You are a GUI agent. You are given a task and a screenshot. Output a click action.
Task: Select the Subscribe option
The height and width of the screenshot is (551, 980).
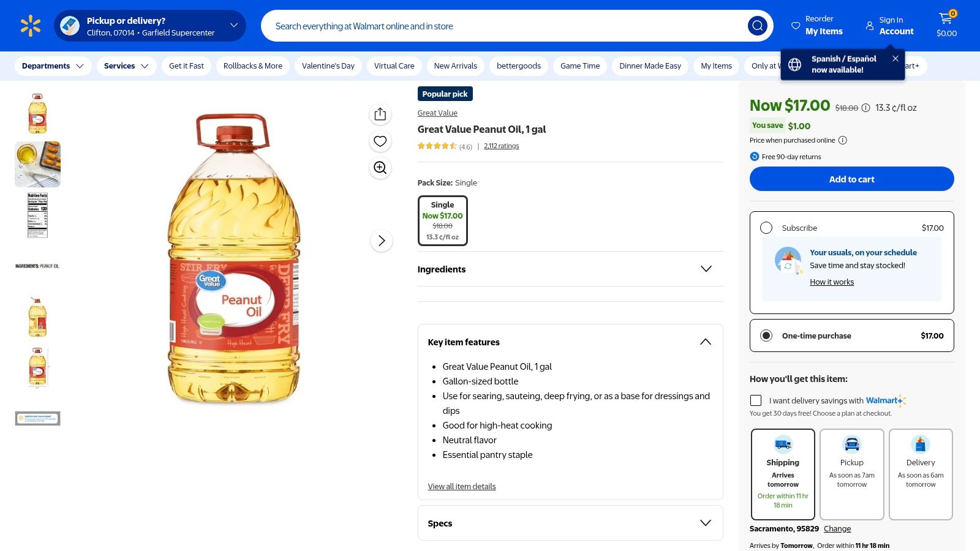pos(766,227)
